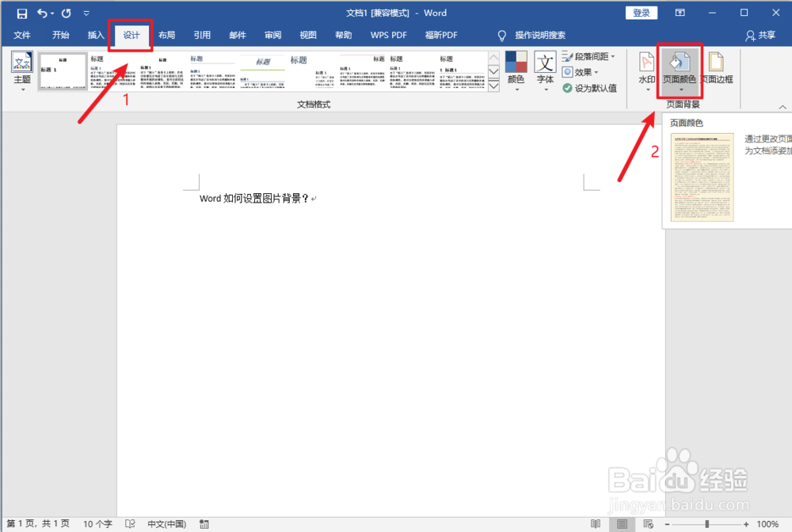Open the 插入 ribbon tab
The image size is (792, 532).
pyautogui.click(x=95, y=35)
